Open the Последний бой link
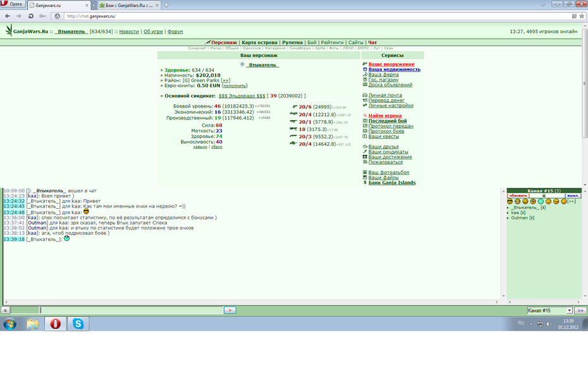Screen dimensions: 588x377 click(x=388, y=121)
